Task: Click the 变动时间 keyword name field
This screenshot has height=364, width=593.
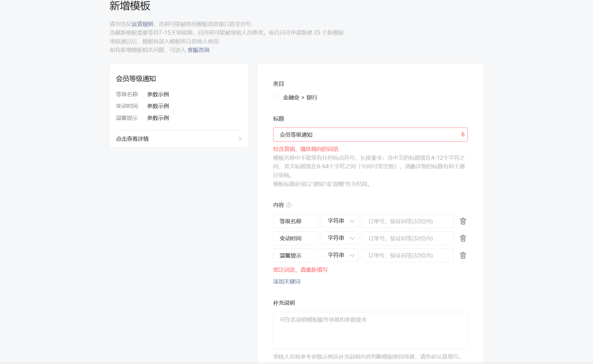Action: 295,238
